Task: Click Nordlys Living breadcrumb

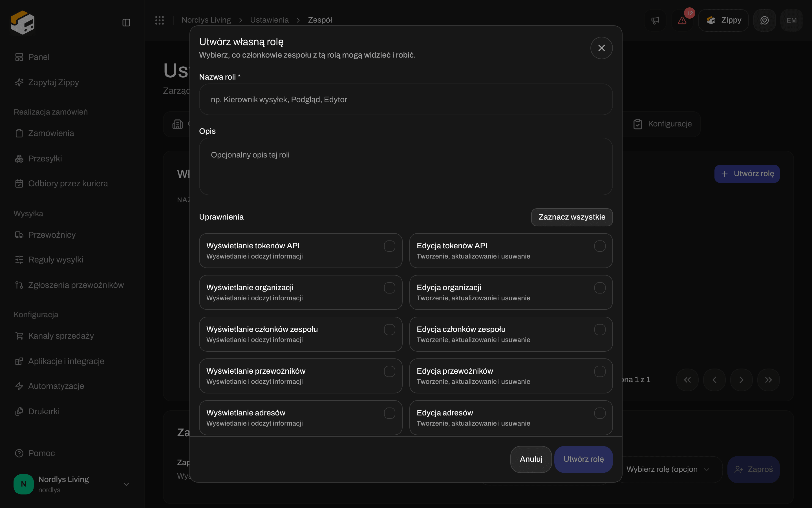Action: tap(206, 20)
